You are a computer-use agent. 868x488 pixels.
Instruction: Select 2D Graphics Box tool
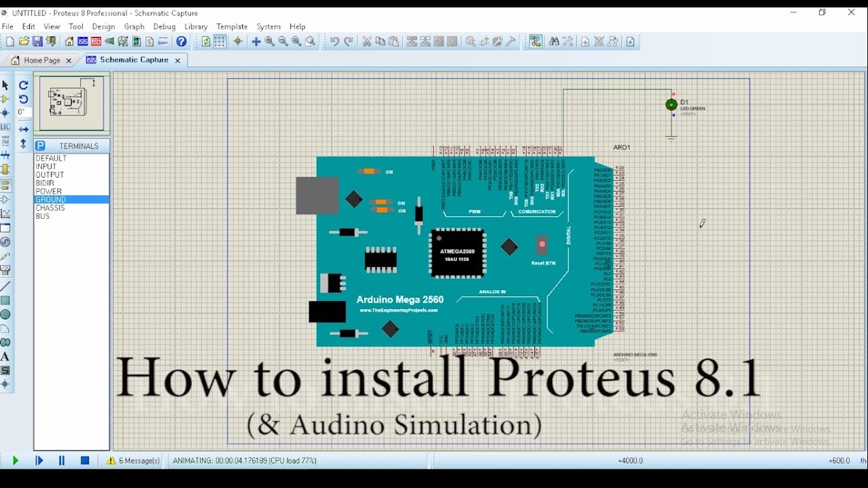tap(5, 300)
